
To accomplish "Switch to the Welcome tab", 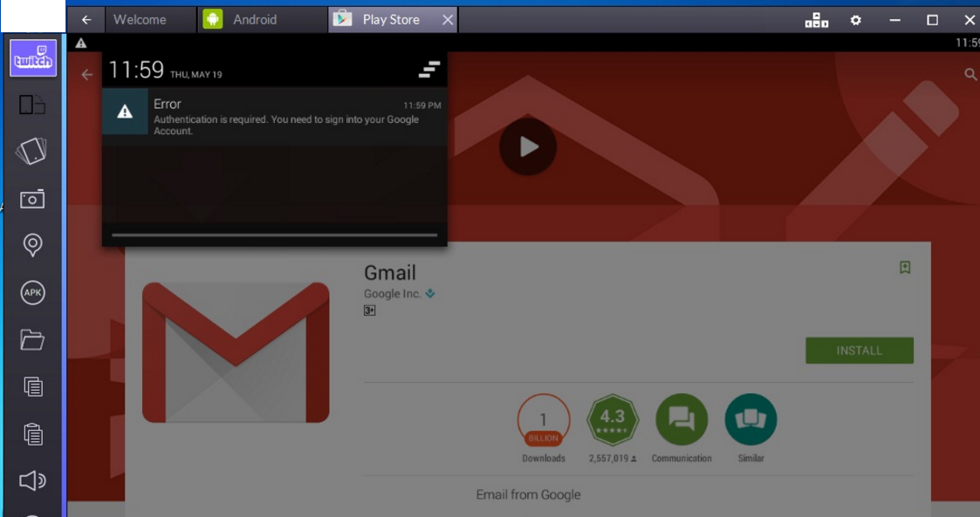I will tap(139, 19).
